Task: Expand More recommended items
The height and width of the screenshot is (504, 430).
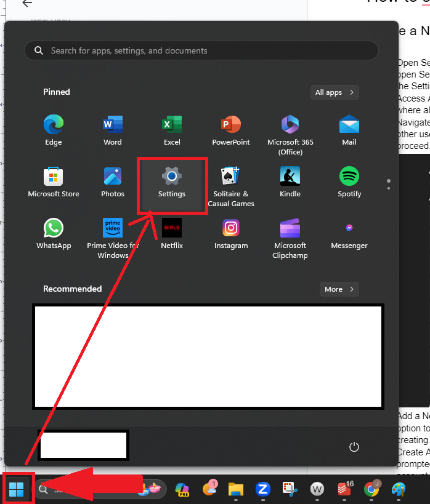Action: click(x=339, y=289)
